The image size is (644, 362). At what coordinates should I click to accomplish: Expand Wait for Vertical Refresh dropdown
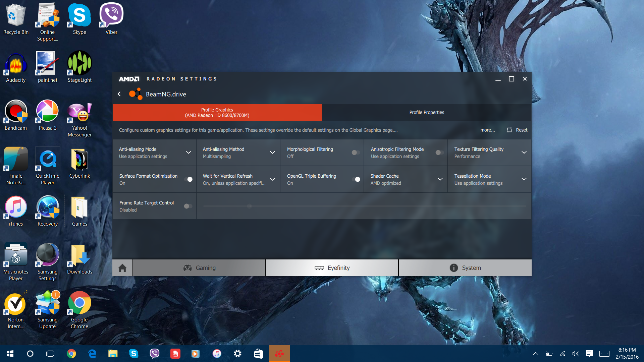point(272,179)
